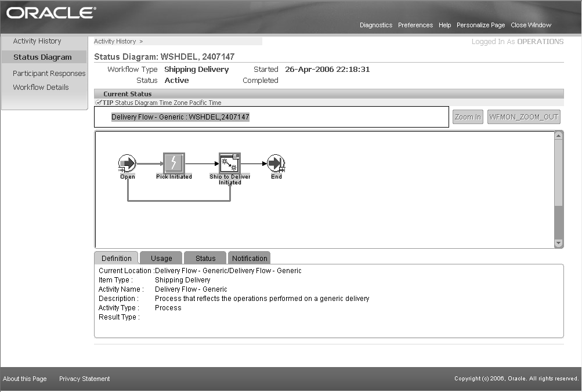The height and width of the screenshot is (392, 582).
Task: Click the Activity Type value Process
Action: [x=168, y=308]
